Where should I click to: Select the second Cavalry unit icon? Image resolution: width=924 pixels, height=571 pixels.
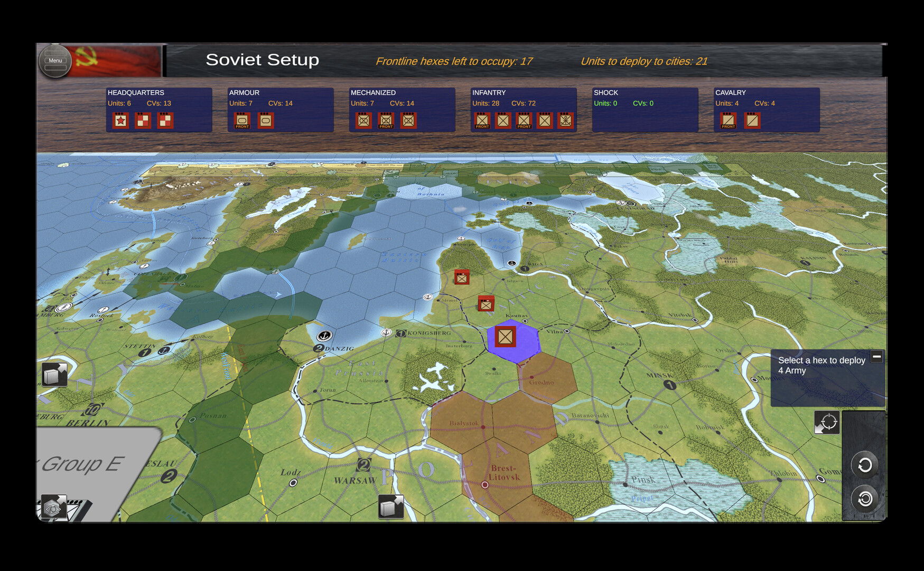point(752,121)
